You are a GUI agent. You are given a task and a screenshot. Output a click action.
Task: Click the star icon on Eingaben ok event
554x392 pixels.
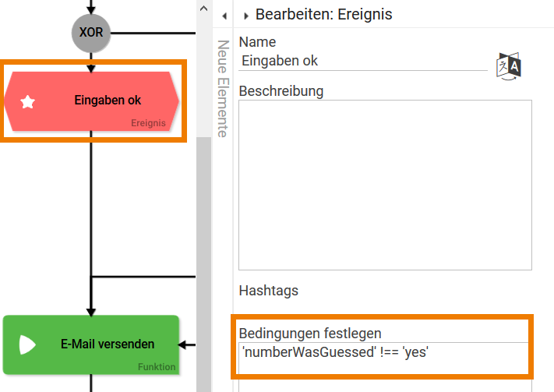pyautogui.click(x=28, y=101)
